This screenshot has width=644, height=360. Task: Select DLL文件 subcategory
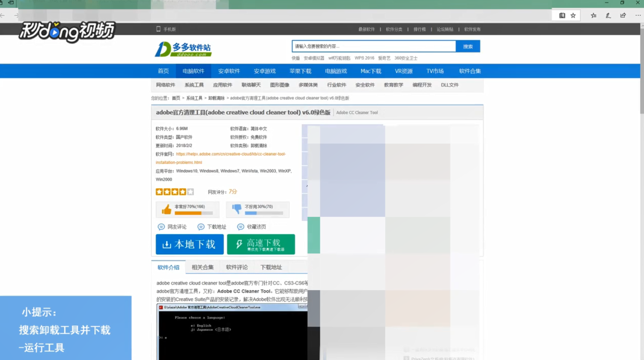coord(450,85)
